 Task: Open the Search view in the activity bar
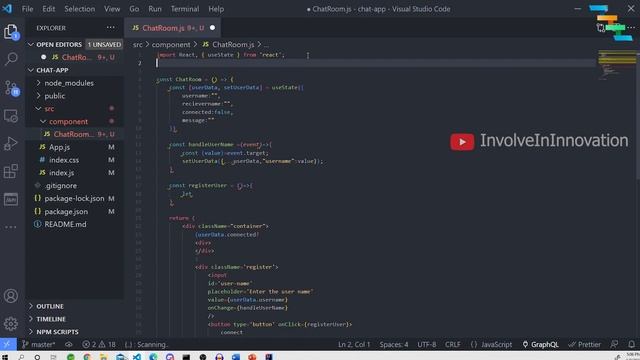tap(11, 59)
